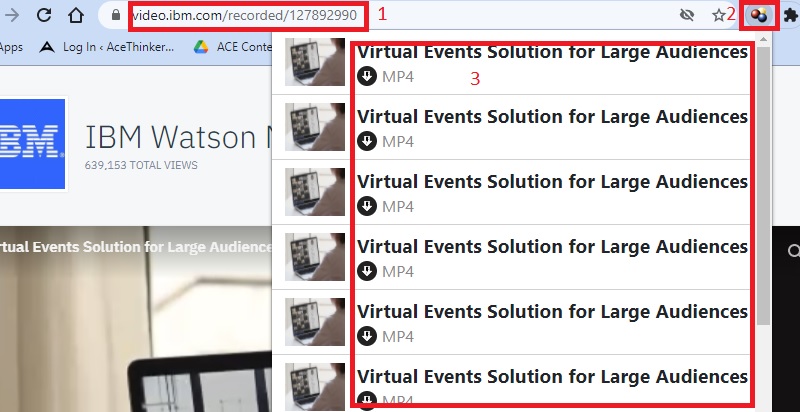Viewport: 800px width, 412px height.
Task: Select the third Virtual Events Solution title
Action: click(553, 182)
